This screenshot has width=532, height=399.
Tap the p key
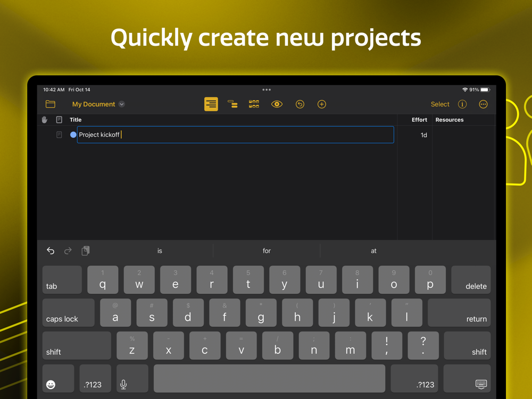[430, 280]
